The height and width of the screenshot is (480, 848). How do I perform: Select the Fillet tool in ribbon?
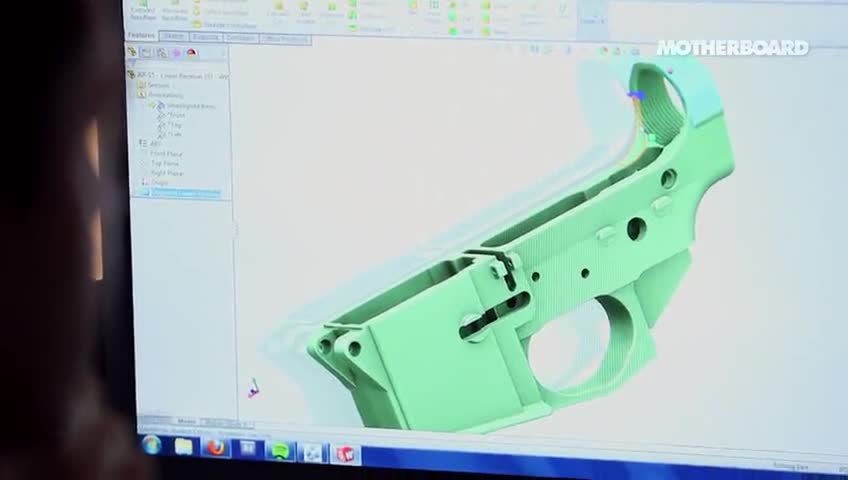413,8
